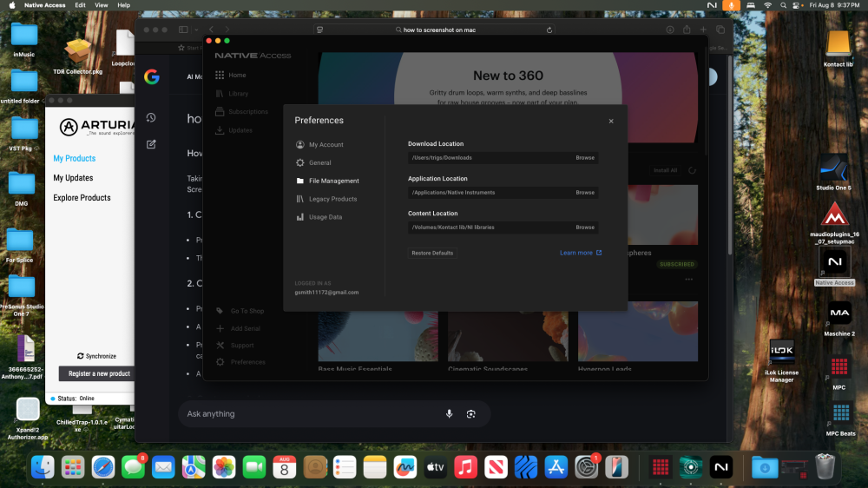Open Finder from the Dock
Viewport: 868px width, 488px height.
click(43, 467)
